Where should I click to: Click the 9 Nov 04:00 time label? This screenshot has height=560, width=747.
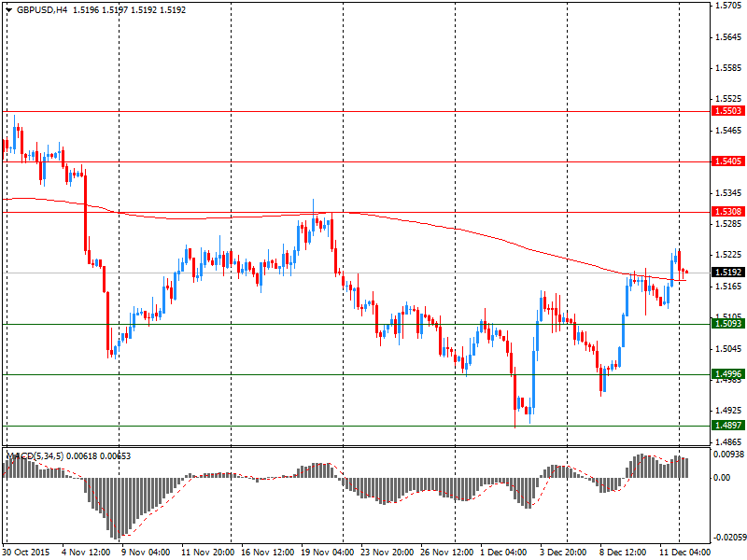(x=146, y=553)
